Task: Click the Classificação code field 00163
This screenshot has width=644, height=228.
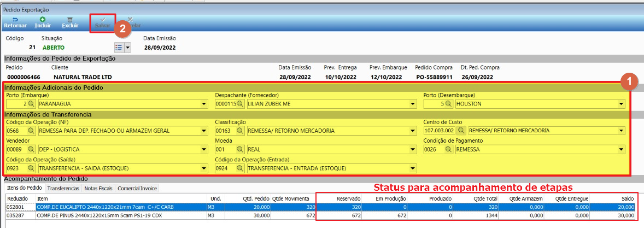Action: [x=226, y=131]
